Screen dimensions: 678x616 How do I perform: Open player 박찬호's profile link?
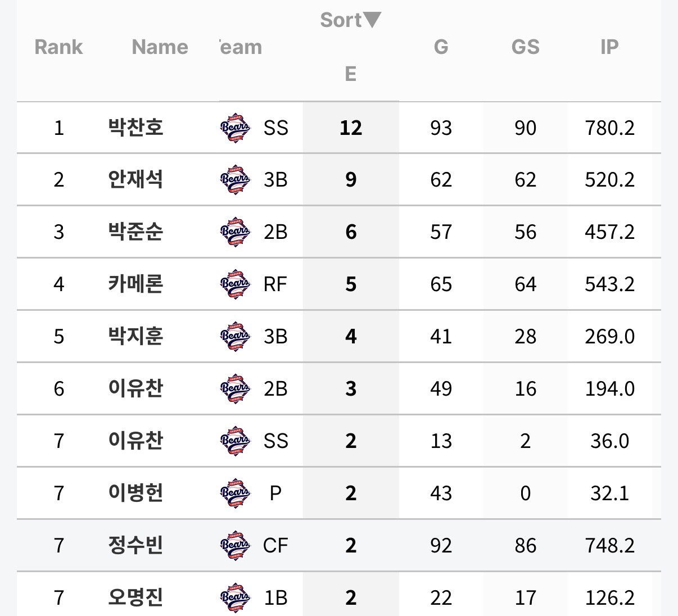click(x=136, y=128)
